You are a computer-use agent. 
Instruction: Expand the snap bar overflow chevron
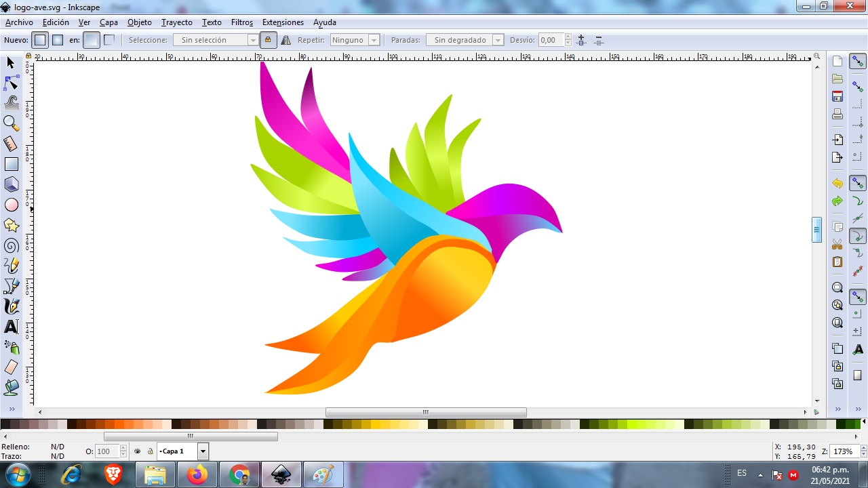pyautogui.click(x=858, y=409)
